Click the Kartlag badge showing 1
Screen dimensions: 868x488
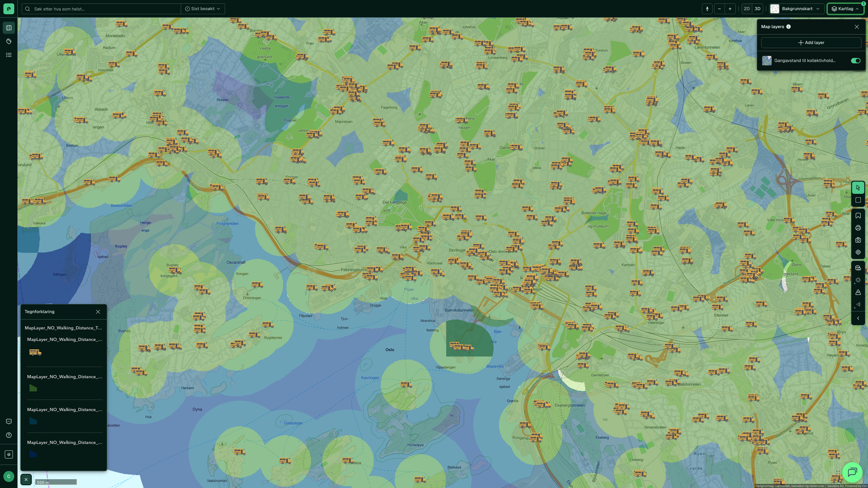pos(863,4)
